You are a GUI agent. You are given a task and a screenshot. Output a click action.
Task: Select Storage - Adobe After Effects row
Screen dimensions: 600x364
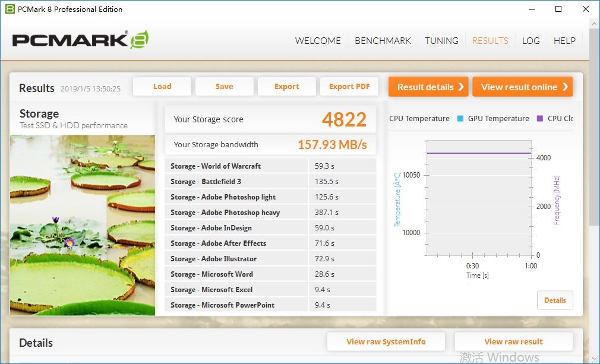(x=270, y=243)
